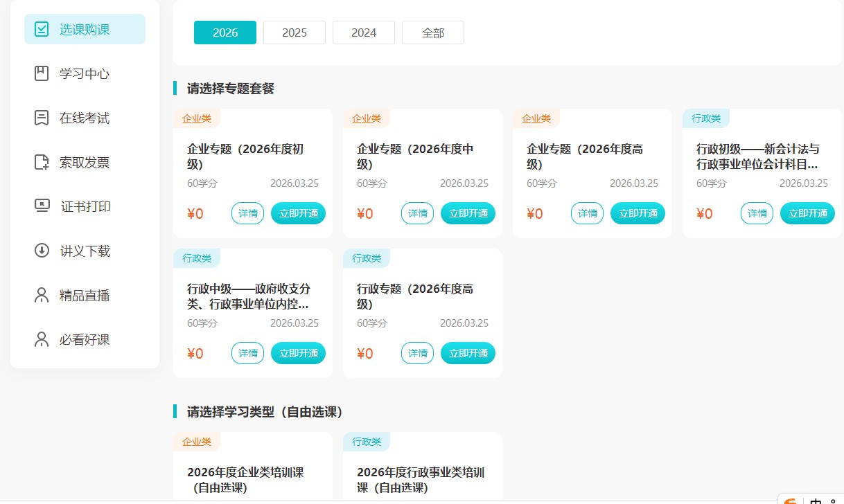Screen dimensions: 844x504
Task: Click the 讲义下载 download icon
Action: click(x=42, y=251)
